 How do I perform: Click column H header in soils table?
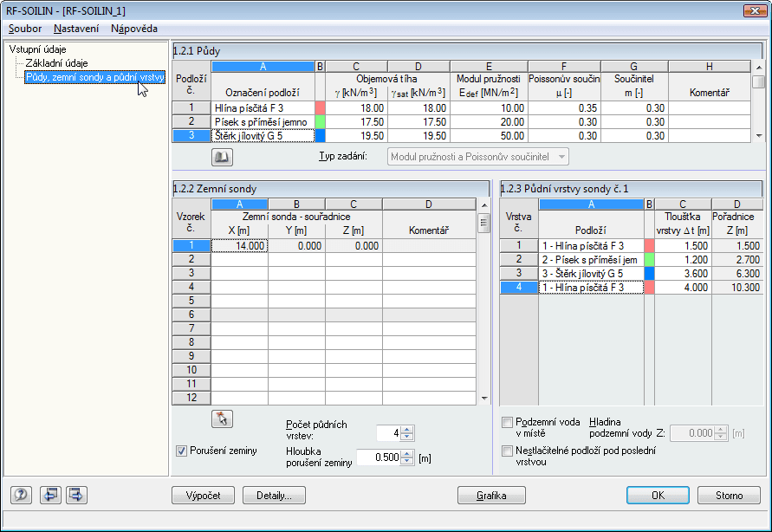709,67
